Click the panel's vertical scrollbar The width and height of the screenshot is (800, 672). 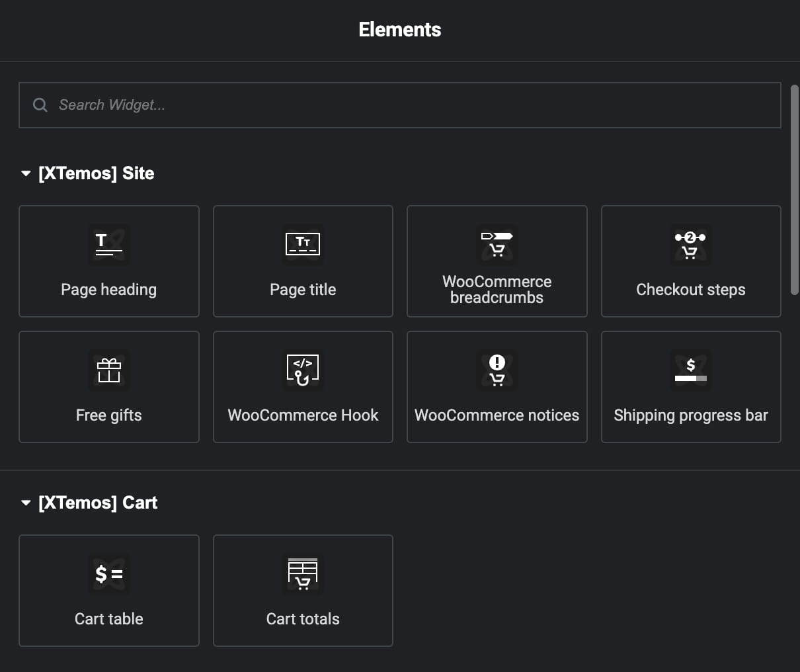(x=795, y=189)
